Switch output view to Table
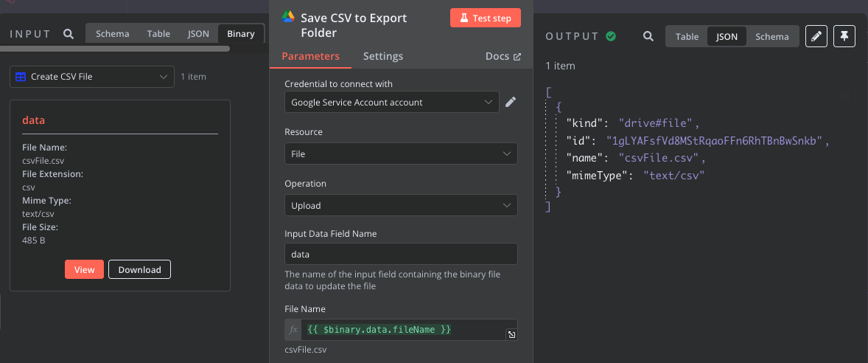 coord(687,36)
